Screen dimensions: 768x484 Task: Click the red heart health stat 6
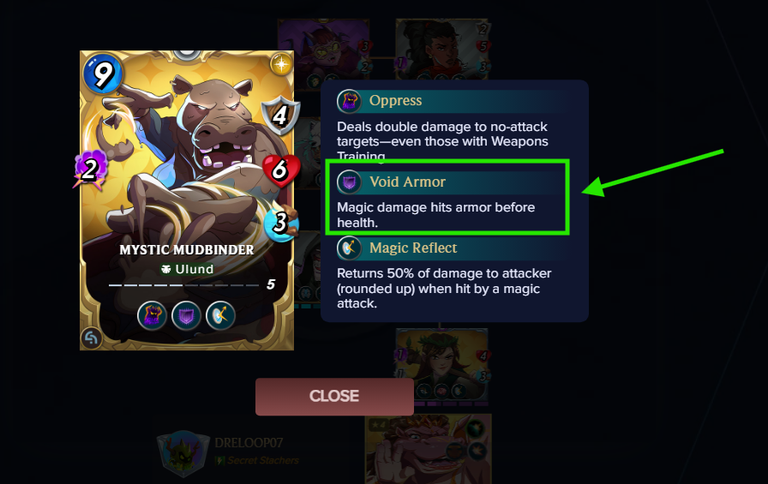click(281, 170)
